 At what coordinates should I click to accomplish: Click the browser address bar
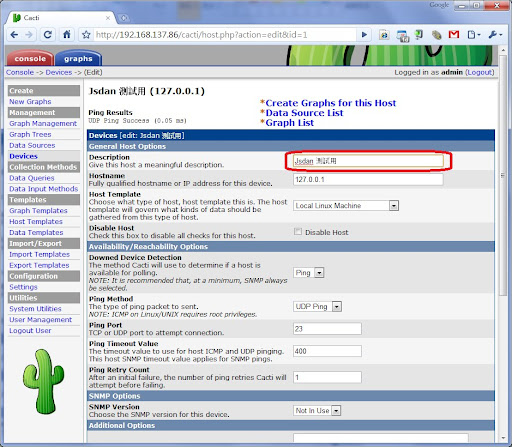[225, 35]
